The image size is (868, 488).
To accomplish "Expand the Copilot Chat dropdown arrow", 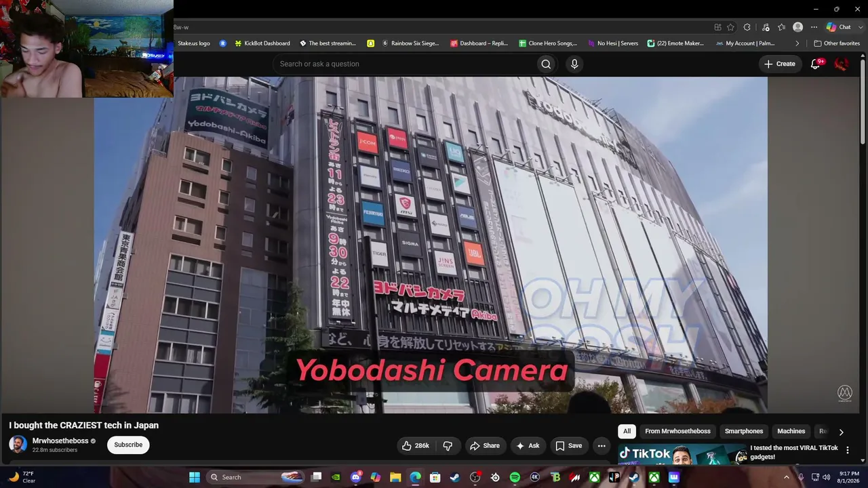I will 859,27.
